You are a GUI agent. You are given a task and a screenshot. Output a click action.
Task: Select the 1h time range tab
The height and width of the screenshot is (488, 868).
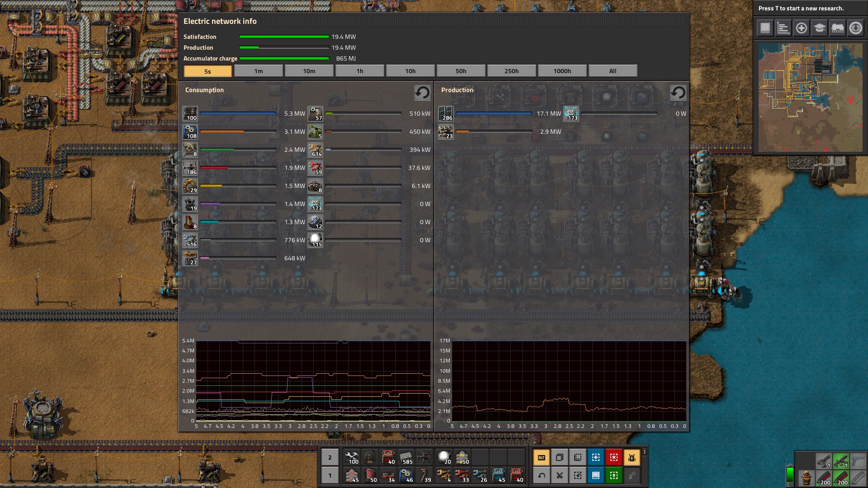360,71
